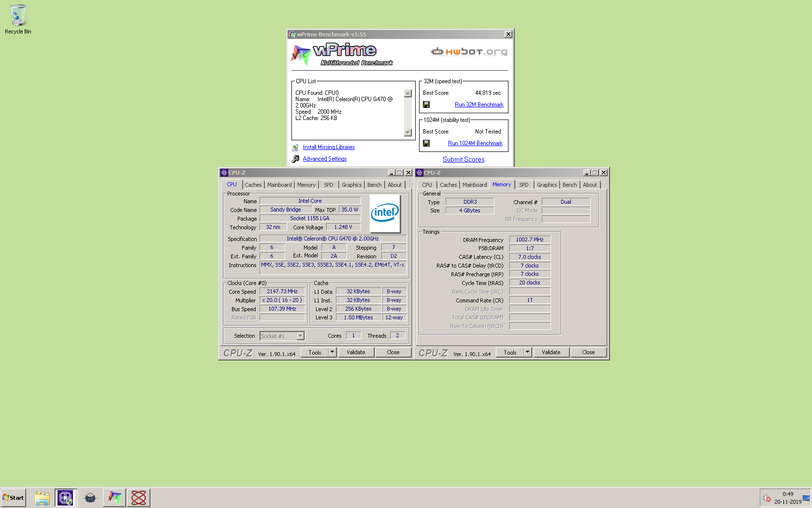
Task: Click the wPrime taskbar icon
Action: 115,497
